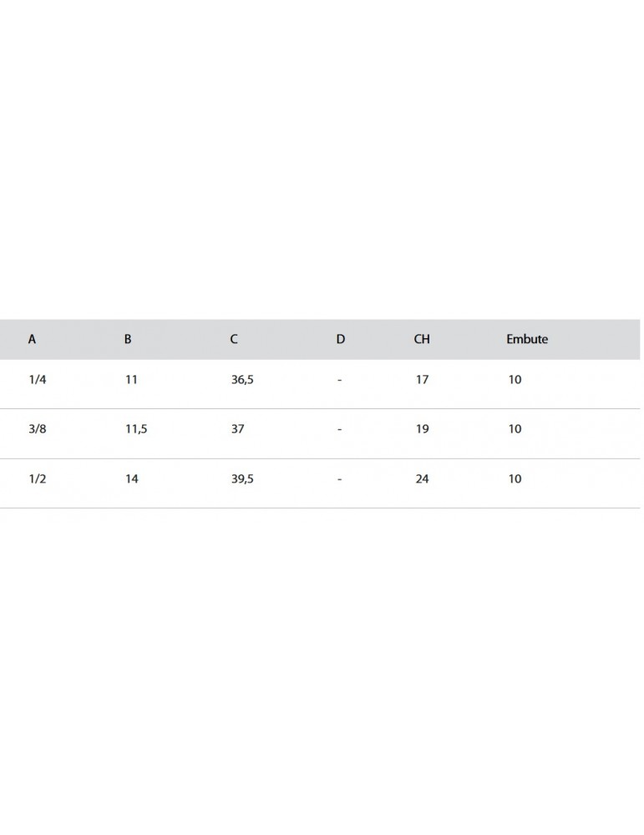Select the CH value 24
The height and width of the screenshot is (835, 644).
click(x=422, y=479)
